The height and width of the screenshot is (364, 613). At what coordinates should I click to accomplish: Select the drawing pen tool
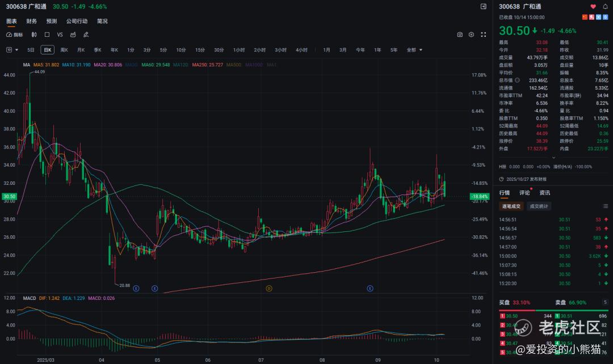86,35
